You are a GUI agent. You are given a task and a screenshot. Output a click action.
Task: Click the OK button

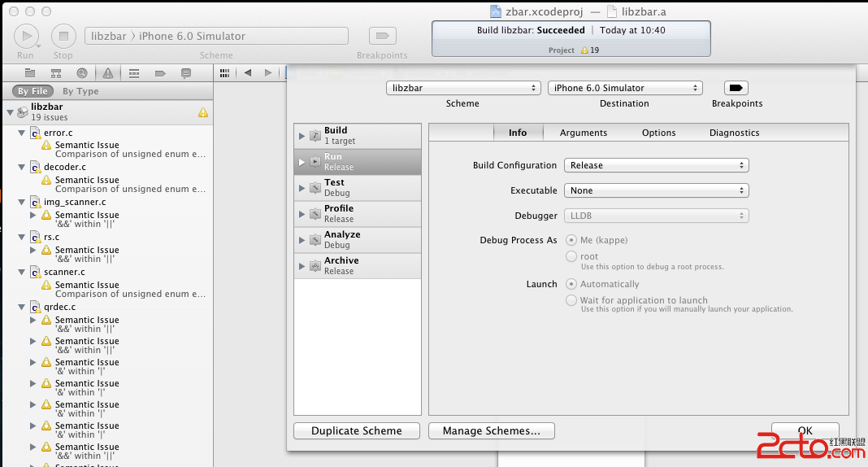(x=805, y=430)
